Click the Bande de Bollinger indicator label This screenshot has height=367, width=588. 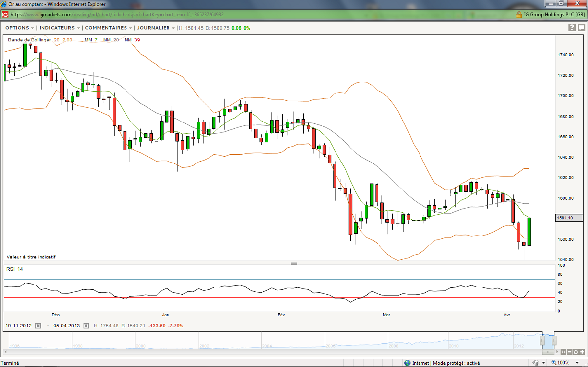click(29, 40)
